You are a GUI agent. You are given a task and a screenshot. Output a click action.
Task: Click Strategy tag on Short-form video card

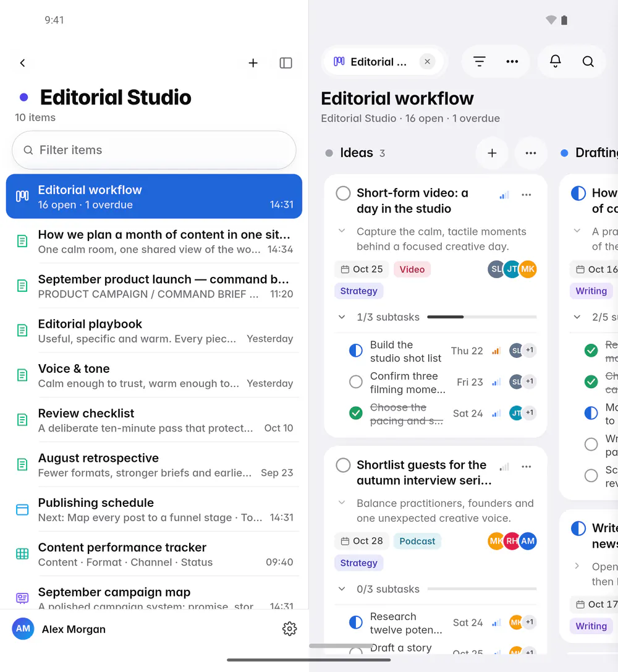[359, 291]
